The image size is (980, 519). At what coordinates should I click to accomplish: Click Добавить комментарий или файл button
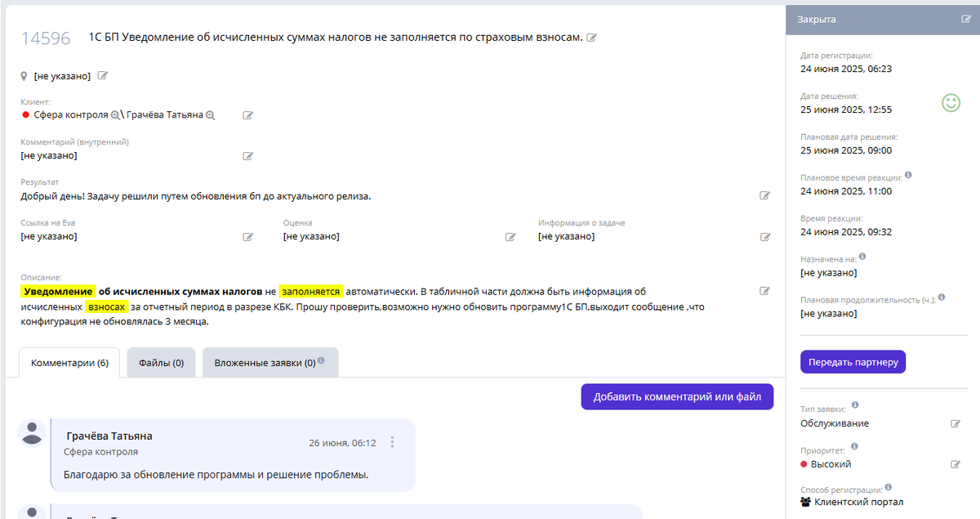(x=677, y=397)
